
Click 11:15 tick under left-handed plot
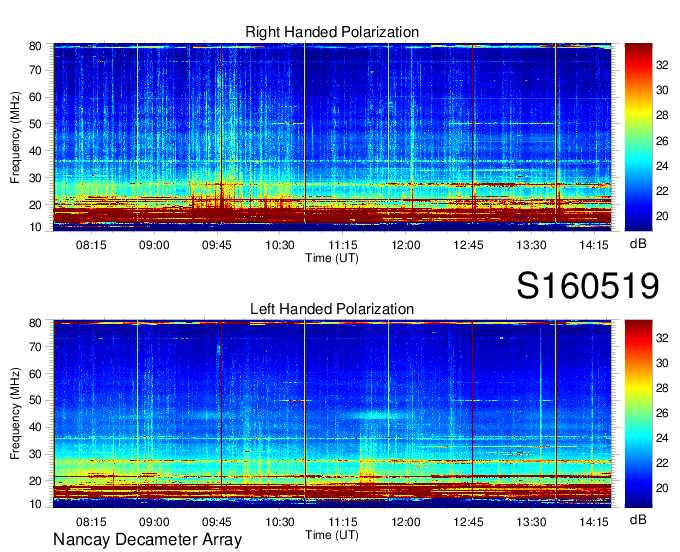tap(343, 522)
